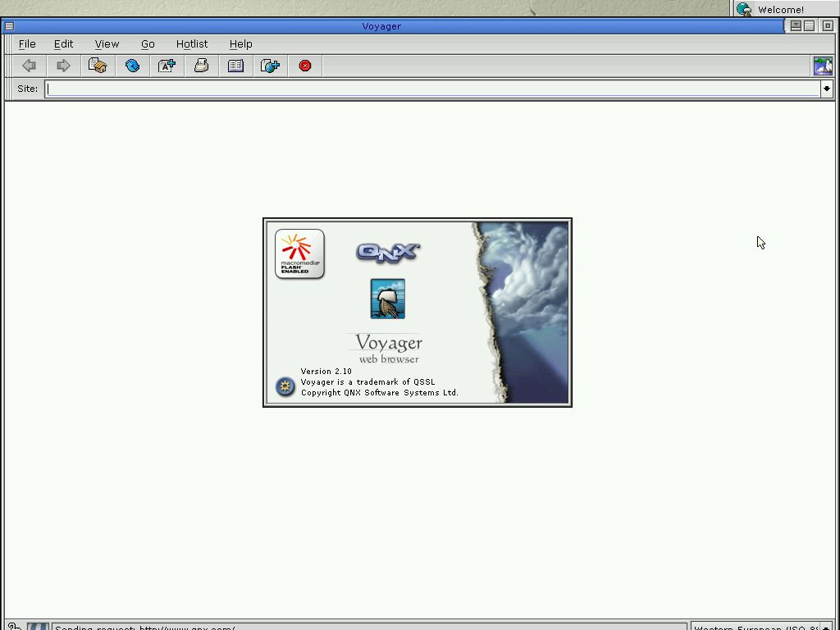The image size is (840, 630).
Task: Click the sun emblem beside version text
Action: click(x=285, y=386)
